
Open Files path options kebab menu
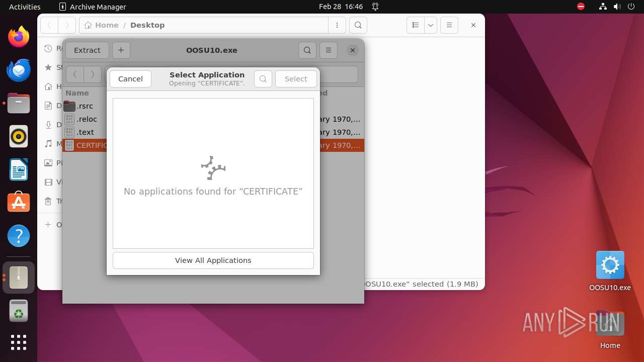click(337, 25)
